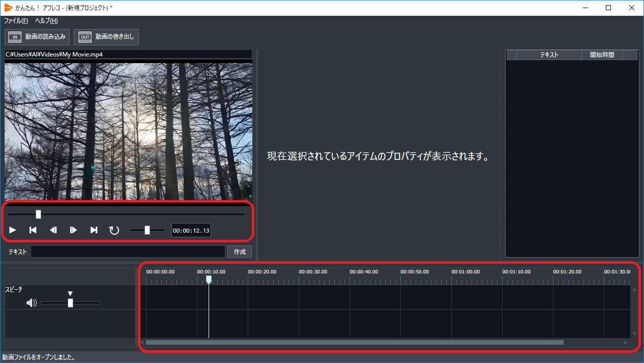644x363 pixels.
Task: Click the 動画の書き出し button
Action: point(106,37)
